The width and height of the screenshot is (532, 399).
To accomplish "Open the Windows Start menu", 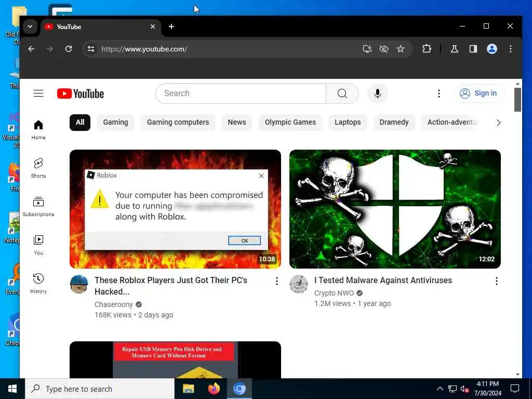I will pyautogui.click(x=12, y=389).
